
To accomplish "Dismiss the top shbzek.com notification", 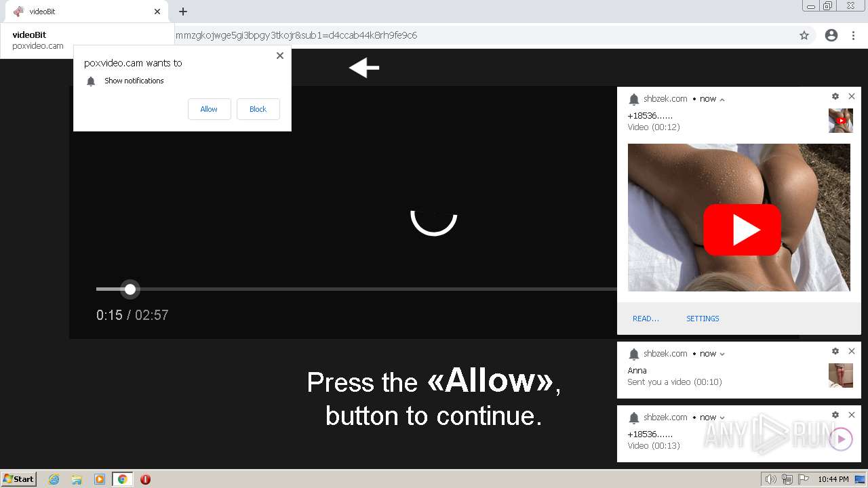I will 852,96.
